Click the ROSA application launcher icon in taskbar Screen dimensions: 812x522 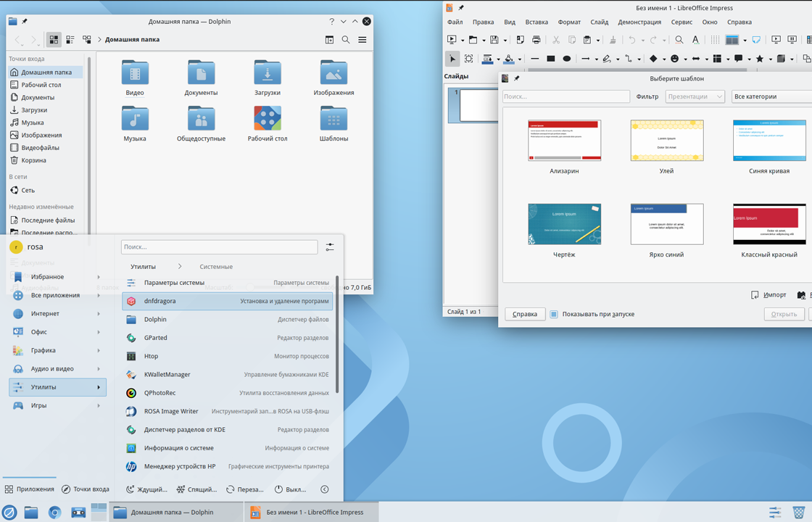(x=10, y=512)
